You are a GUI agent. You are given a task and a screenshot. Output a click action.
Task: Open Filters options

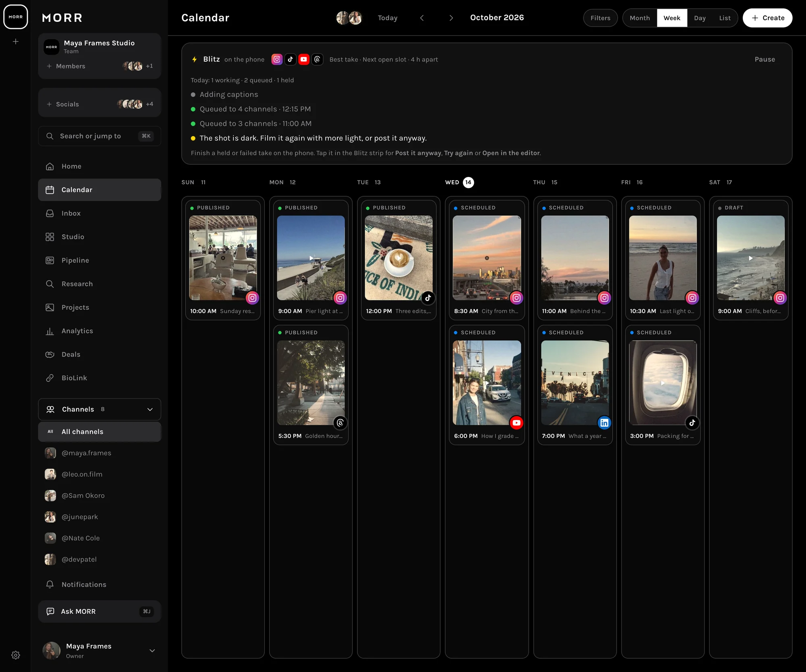click(x=600, y=18)
